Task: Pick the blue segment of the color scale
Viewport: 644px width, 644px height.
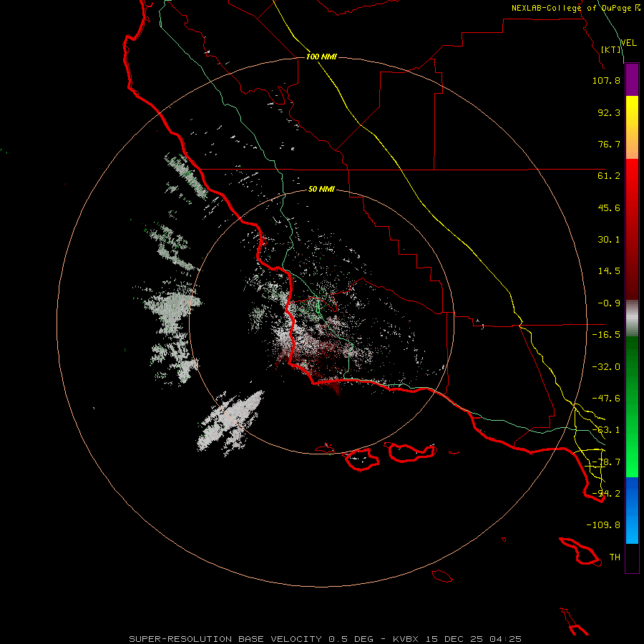Action: click(632, 510)
